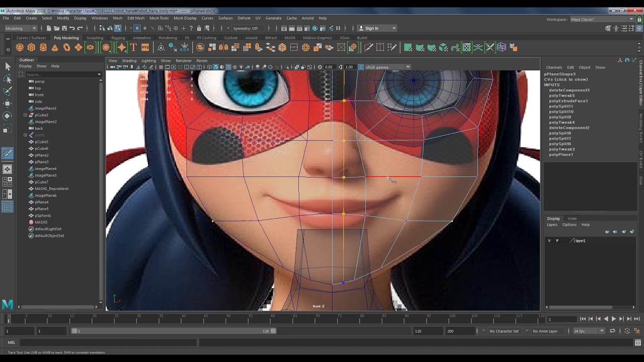Activate the Lasso select tool

(8, 79)
